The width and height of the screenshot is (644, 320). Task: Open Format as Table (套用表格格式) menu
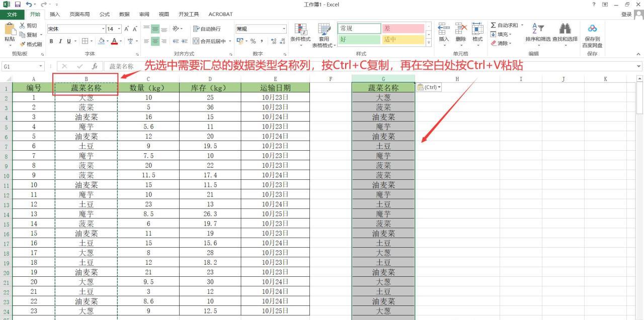(324, 34)
